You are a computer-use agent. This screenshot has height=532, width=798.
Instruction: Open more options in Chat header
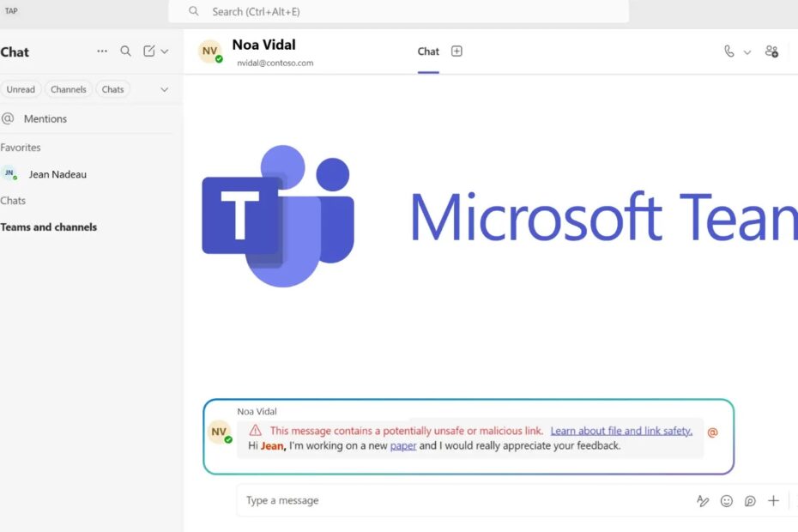coord(102,51)
